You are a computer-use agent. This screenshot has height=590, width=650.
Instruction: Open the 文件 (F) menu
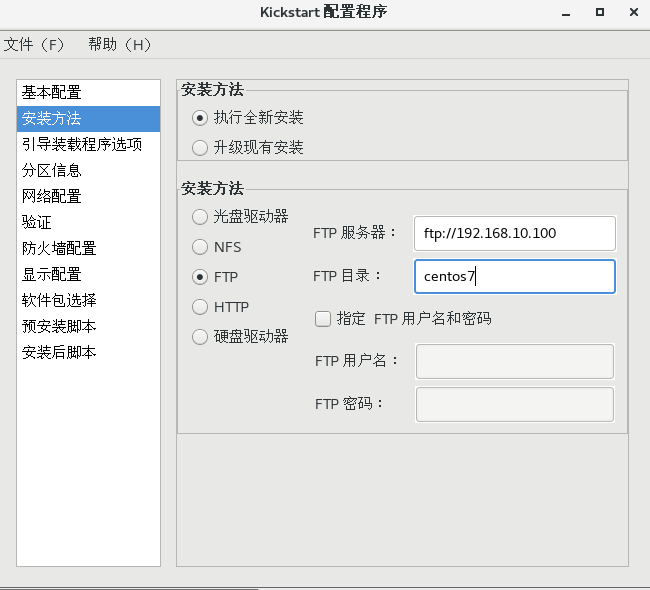(x=34, y=44)
